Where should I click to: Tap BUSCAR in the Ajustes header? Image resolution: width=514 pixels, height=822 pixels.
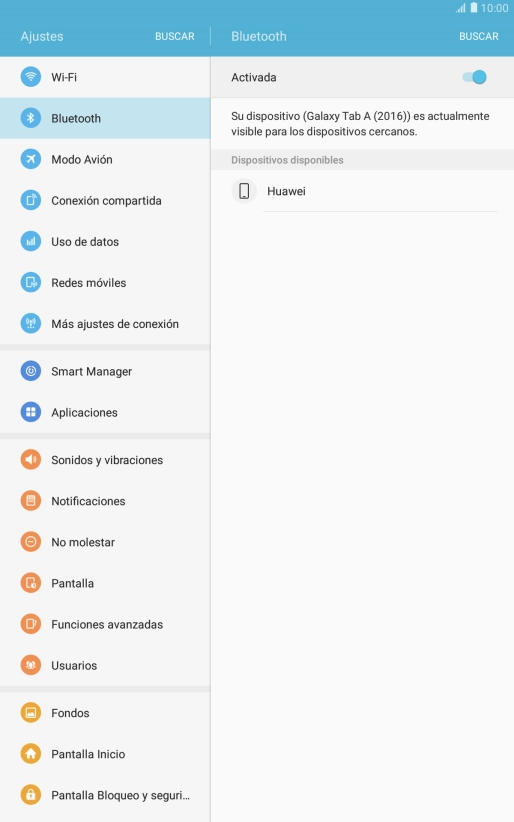[175, 36]
